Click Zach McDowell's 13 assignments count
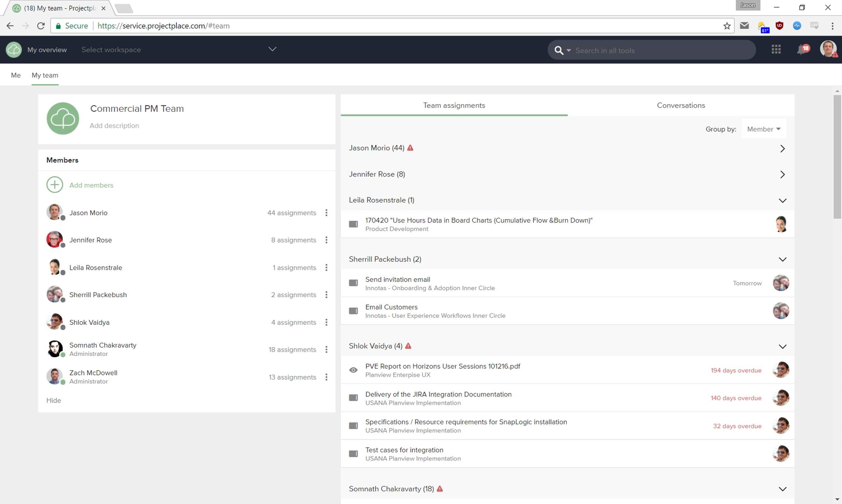Screen dimensions: 842x504 (292, 377)
